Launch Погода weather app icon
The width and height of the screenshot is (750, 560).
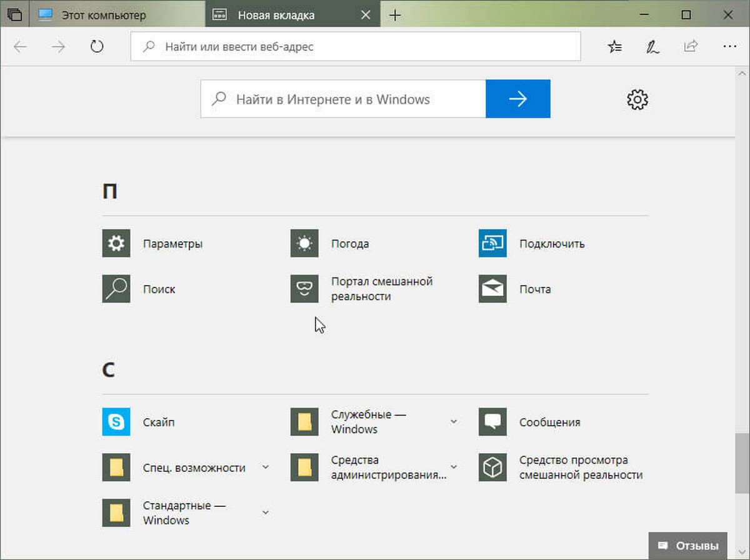click(304, 243)
